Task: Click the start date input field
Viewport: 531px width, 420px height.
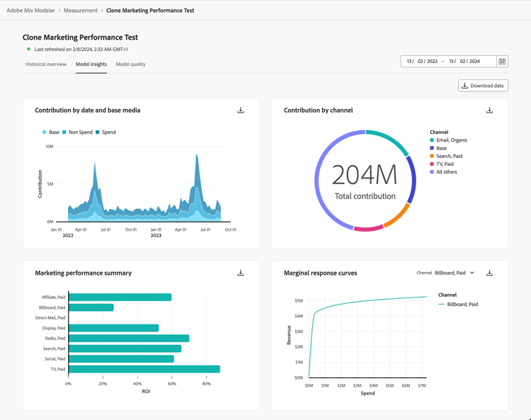Action: (x=422, y=62)
